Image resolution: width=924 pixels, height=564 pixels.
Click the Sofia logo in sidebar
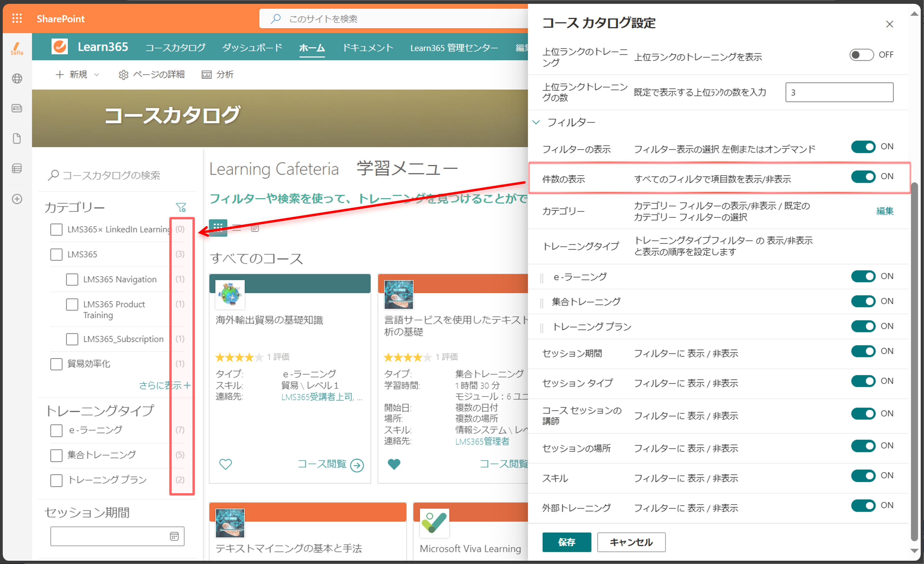(x=17, y=48)
